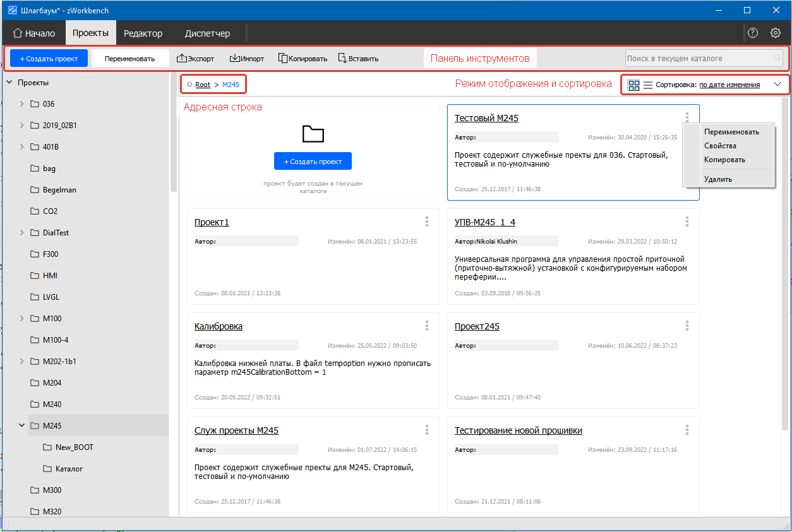Image resolution: width=792 pixels, height=532 pixels.
Task: Click the blue toolbar Создать проект button
Action: [x=49, y=59]
